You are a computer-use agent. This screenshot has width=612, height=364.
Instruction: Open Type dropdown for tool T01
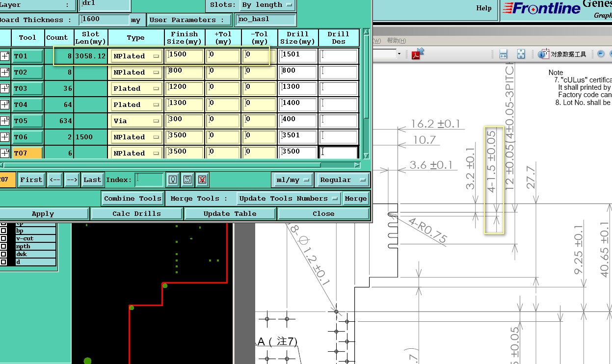137,56
